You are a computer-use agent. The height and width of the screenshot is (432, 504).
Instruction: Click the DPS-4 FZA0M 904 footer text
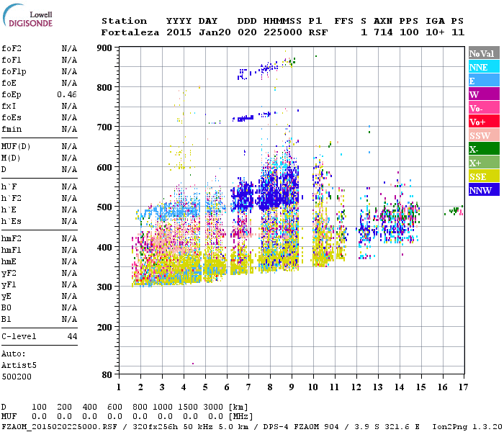coord(301,426)
